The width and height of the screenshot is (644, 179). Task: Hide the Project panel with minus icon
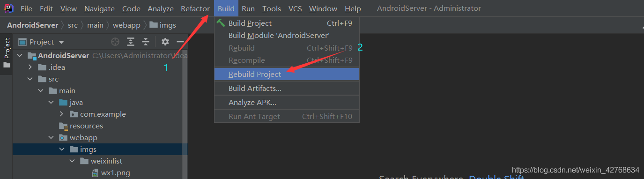point(180,42)
